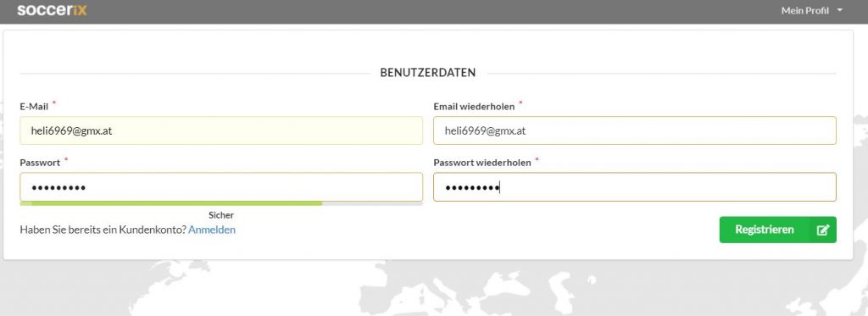Click the unfilled grey part of strength bar
This screenshot has height=316, width=868.
point(372,203)
